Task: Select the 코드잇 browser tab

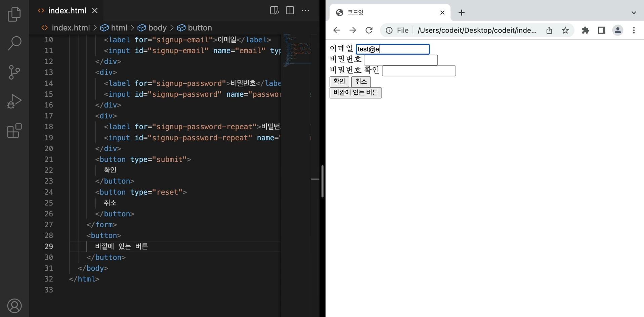Action: 390,13
